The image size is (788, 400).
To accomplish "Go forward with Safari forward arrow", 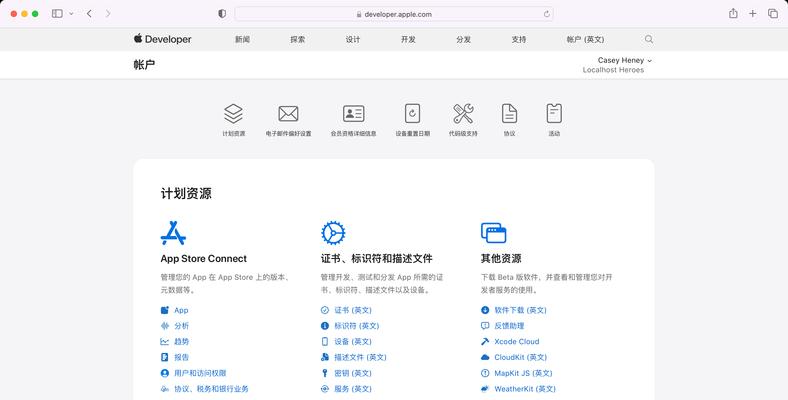I will [x=108, y=14].
